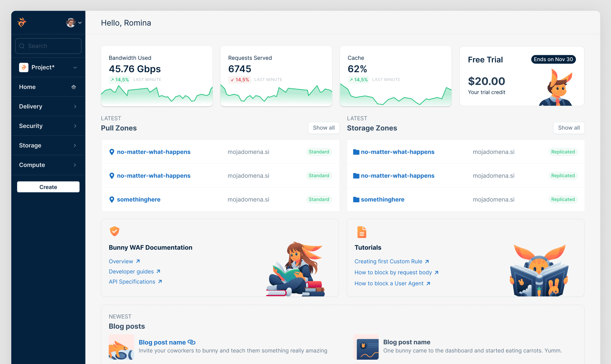611x364 pixels.
Task: Click the Project bunny icon in sidebar
Action: click(x=24, y=67)
